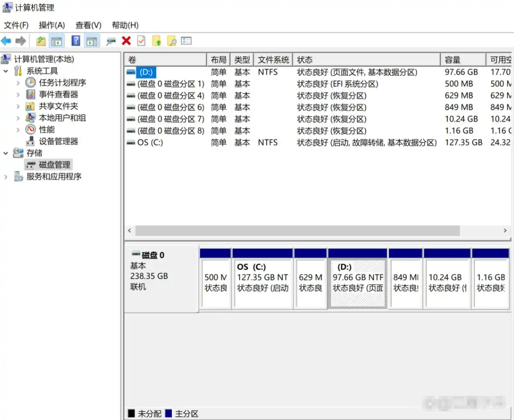Open the 查看(V) menu
Viewport: 514px width, 420px height.
pyautogui.click(x=88, y=25)
